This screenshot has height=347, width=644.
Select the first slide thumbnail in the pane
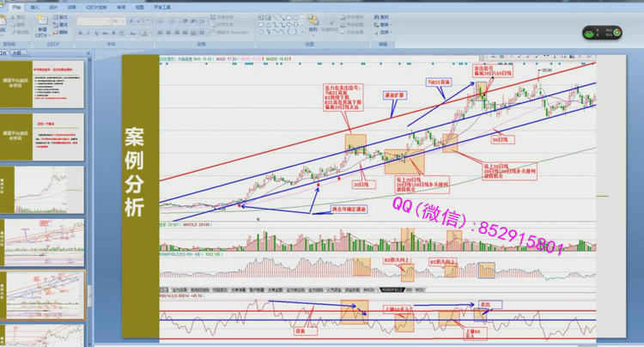click(x=46, y=83)
